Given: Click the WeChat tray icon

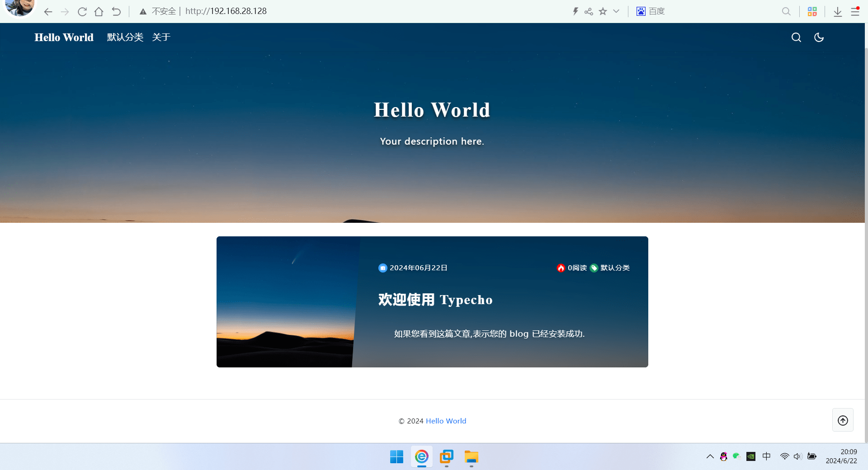Looking at the screenshot, I should pyautogui.click(x=736, y=456).
